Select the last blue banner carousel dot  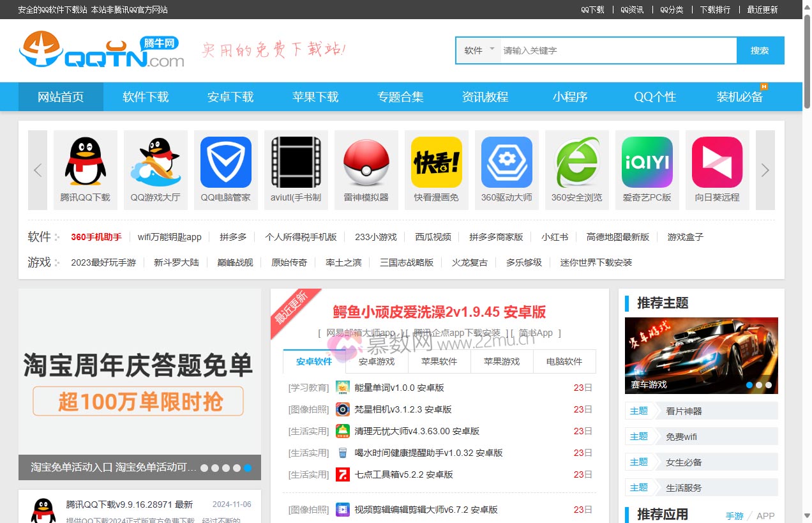coord(248,468)
